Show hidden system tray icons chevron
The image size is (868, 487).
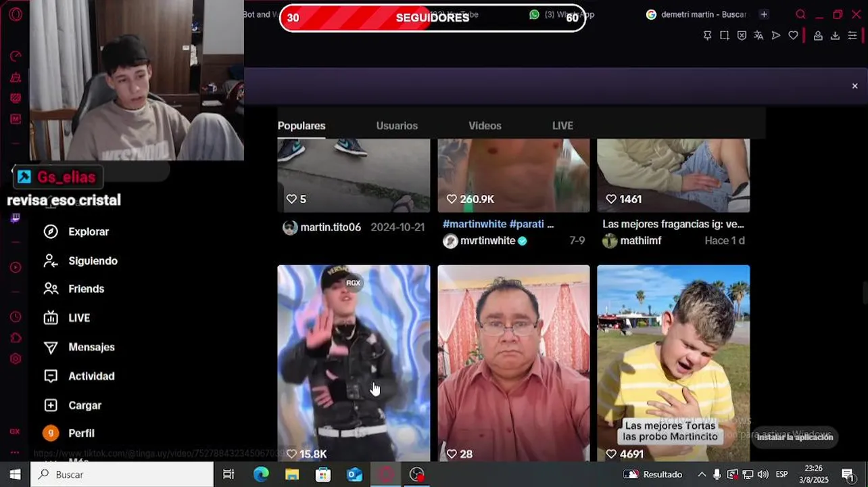coord(702,474)
